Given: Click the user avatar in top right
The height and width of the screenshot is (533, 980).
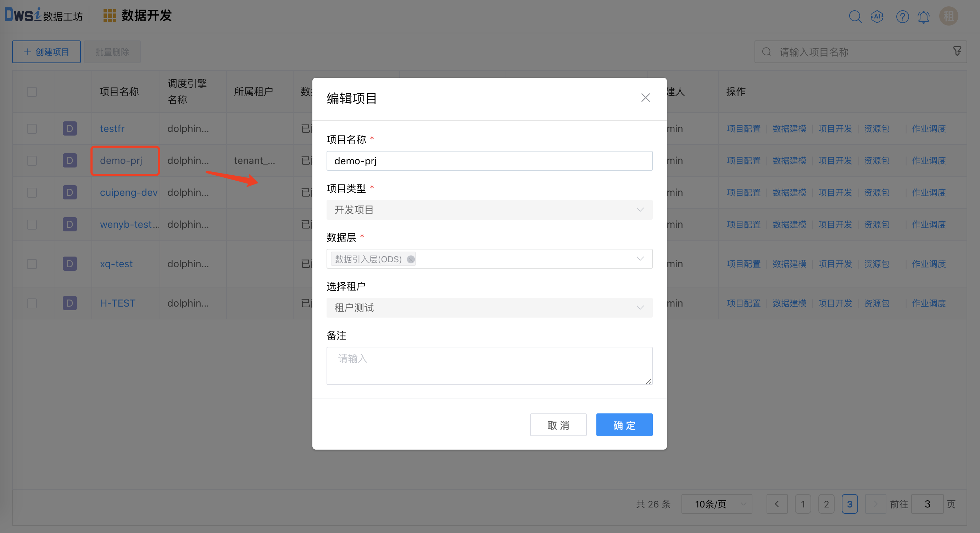Looking at the screenshot, I should click(x=948, y=16).
